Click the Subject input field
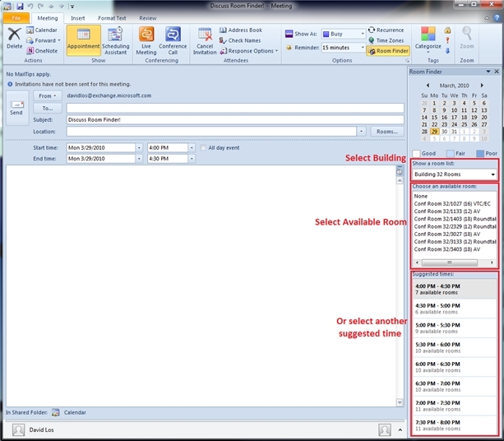Screen dimensions: 504x441 tap(235, 119)
